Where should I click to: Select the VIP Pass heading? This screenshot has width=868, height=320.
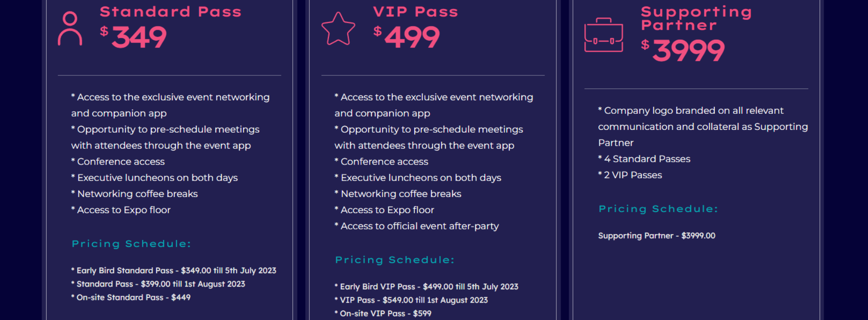point(415,12)
